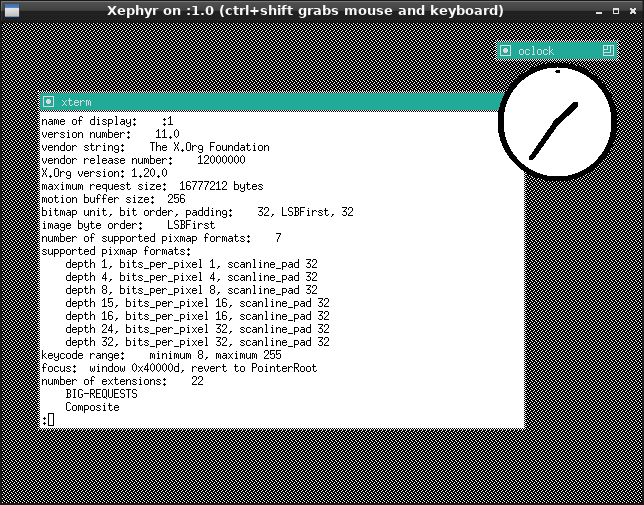Click the focus window 0x40000d line
Screen dimensions: 644x505
coord(169,368)
